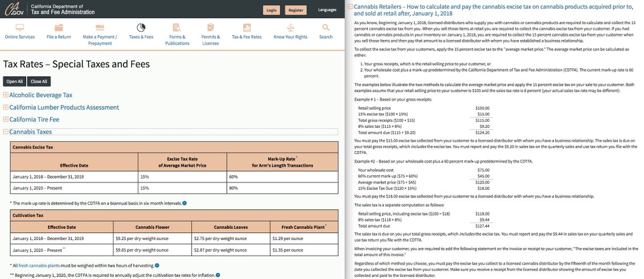The height and width of the screenshot is (279, 644).
Task: Click the Cannabis Flower column header
Action: [x=151, y=227]
